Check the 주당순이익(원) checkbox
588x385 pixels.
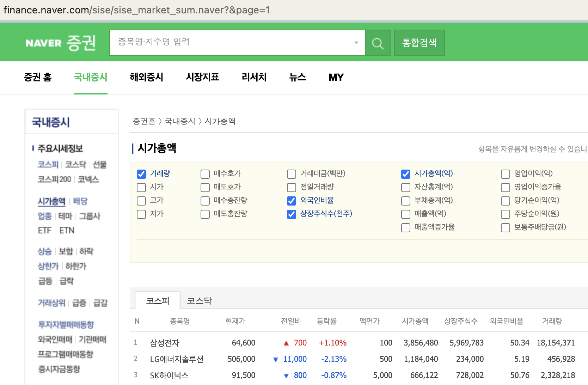tap(506, 214)
